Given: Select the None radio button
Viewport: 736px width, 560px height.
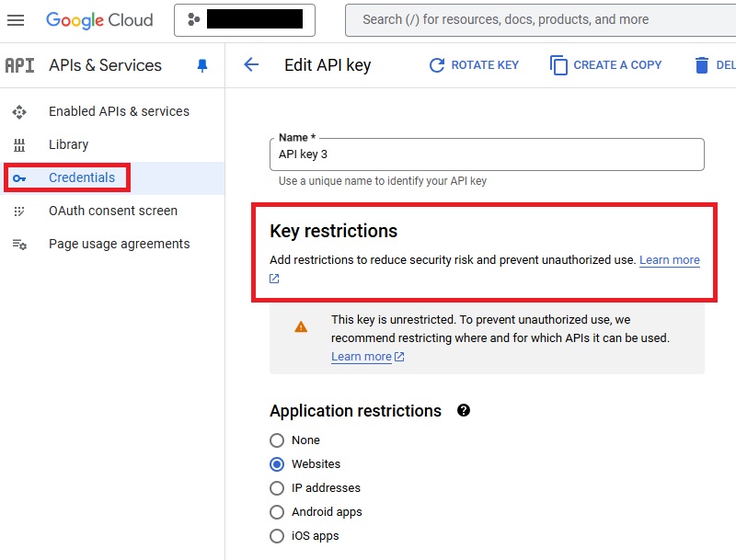Looking at the screenshot, I should pos(277,440).
